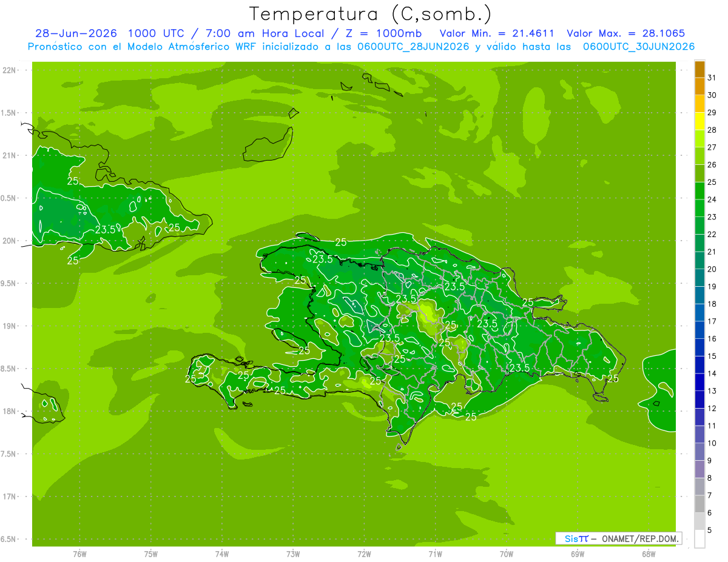Click the '70W' longitude axis label

click(507, 554)
